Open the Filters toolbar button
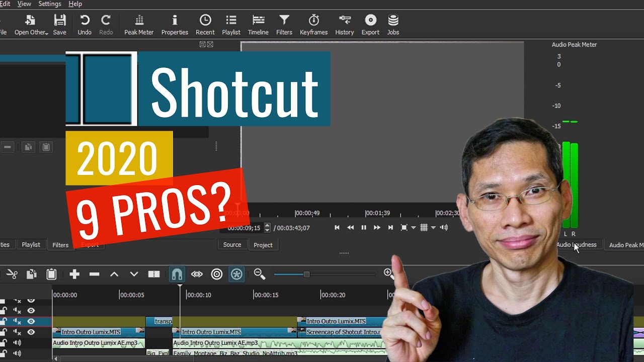 (x=284, y=25)
